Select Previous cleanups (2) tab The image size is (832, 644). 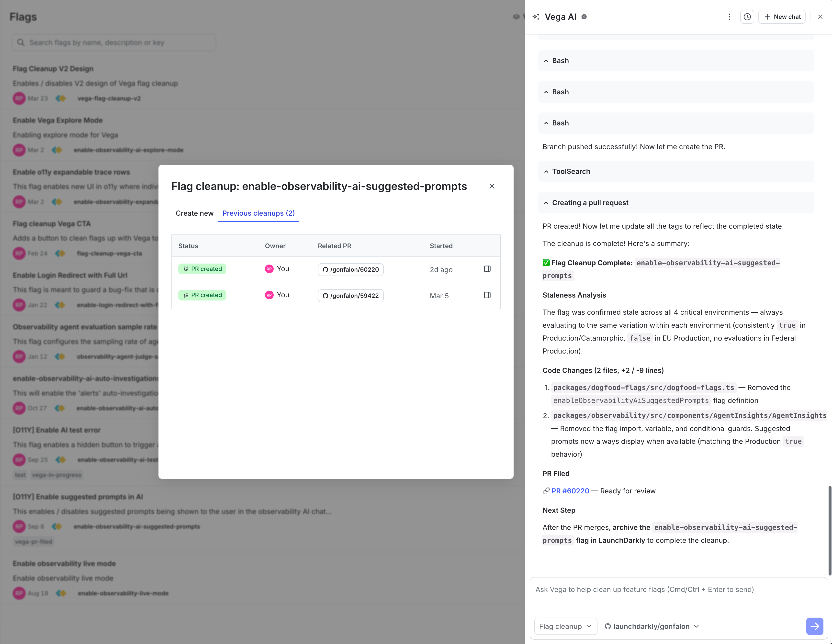pos(258,213)
